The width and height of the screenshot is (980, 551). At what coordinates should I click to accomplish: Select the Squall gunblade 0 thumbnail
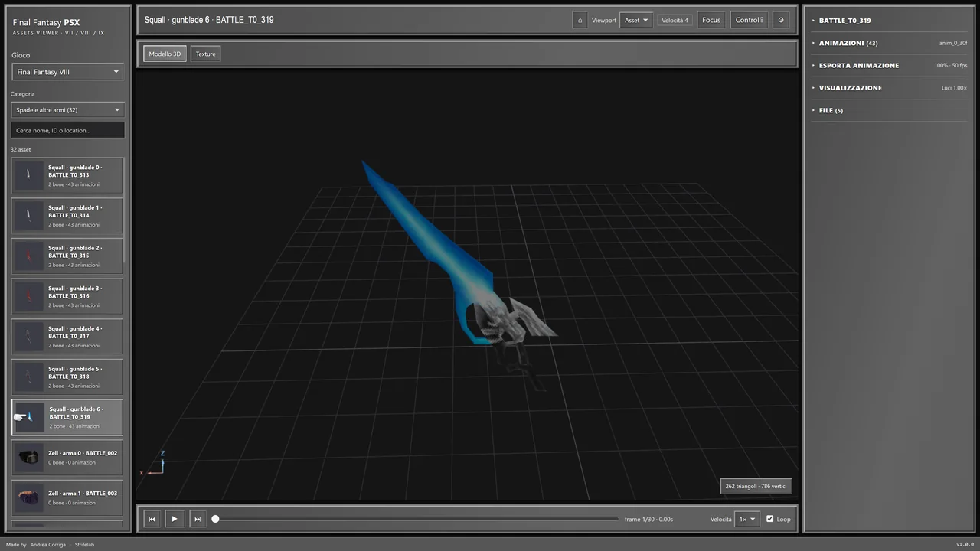29,175
